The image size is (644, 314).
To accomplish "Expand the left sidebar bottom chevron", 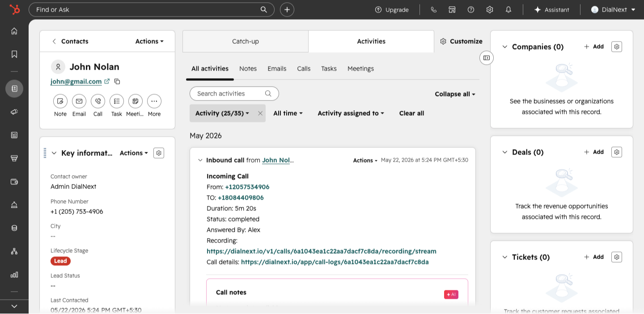I will coord(14,306).
